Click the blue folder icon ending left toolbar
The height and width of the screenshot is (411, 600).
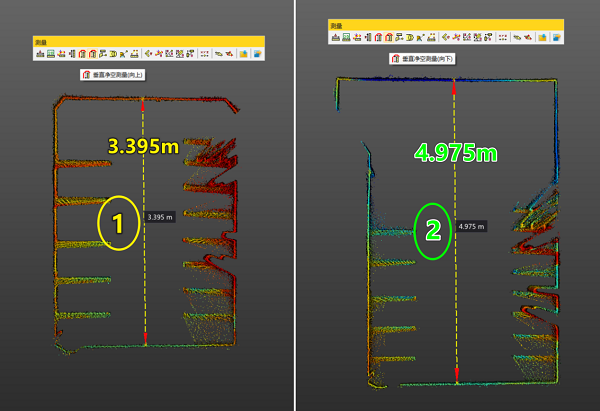(x=257, y=54)
